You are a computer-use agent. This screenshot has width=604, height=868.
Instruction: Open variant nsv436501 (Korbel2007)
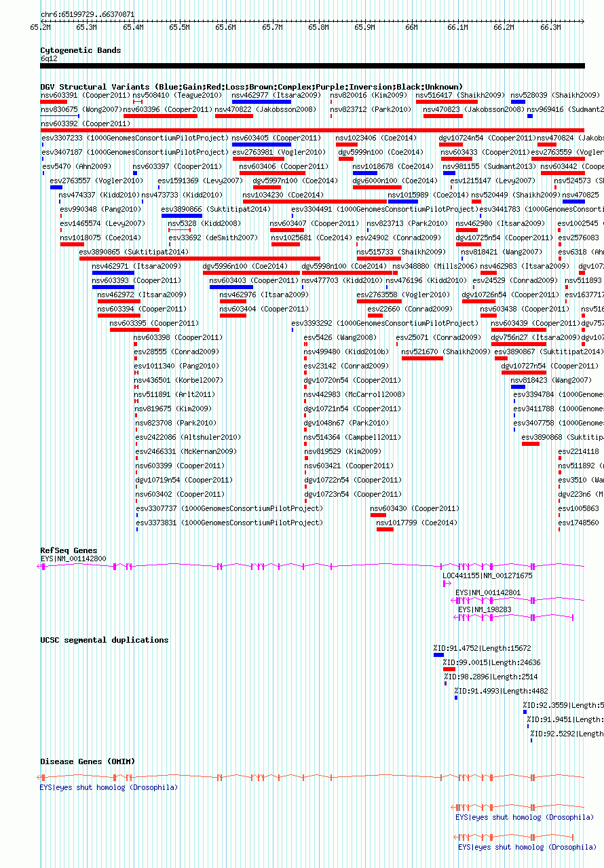(178, 380)
